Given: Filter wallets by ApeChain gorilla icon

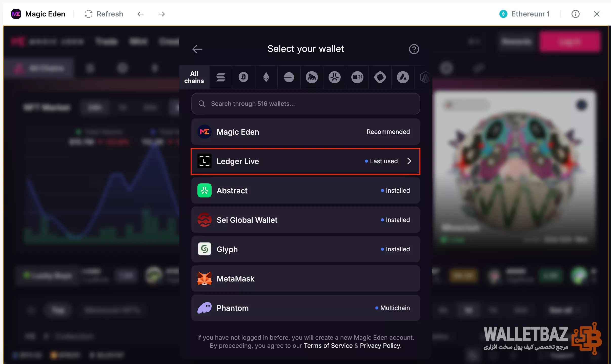Looking at the screenshot, I should pos(312,77).
